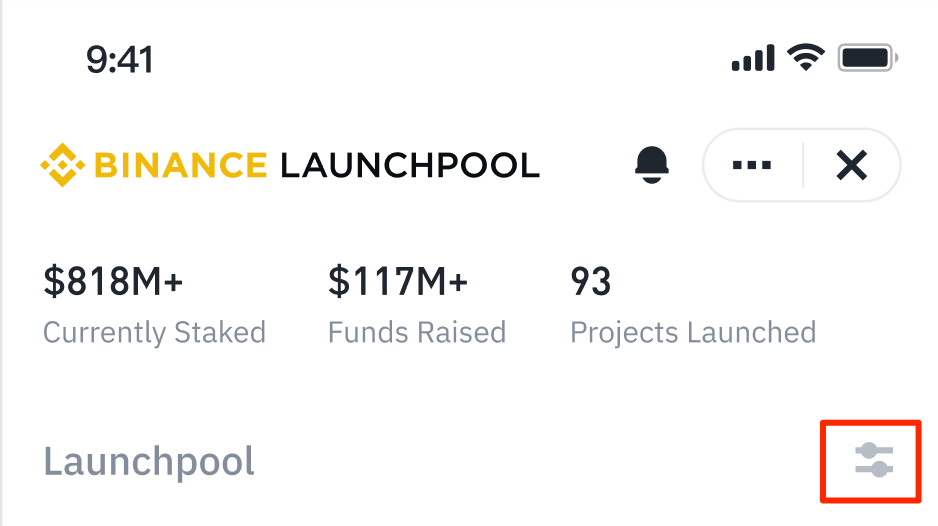The width and height of the screenshot is (938, 526).
Task: Open notifications with the bell icon
Action: [x=651, y=165]
